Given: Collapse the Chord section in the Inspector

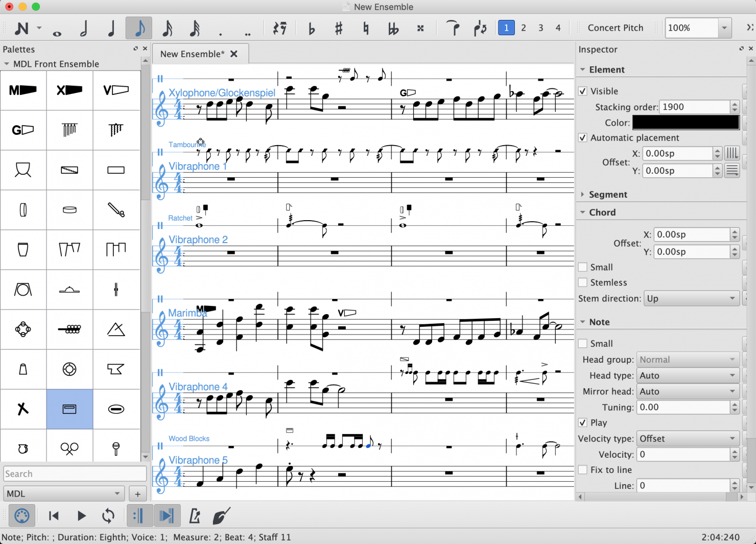Looking at the screenshot, I should [x=583, y=212].
